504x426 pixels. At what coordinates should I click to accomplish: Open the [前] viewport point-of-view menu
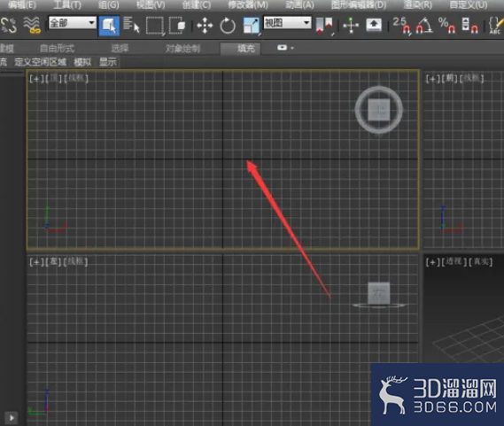tap(449, 79)
